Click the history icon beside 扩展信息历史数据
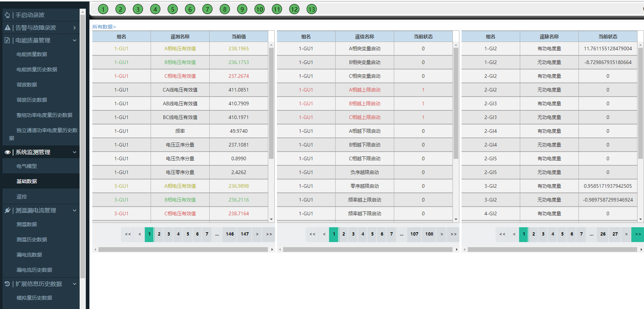 point(7,284)
